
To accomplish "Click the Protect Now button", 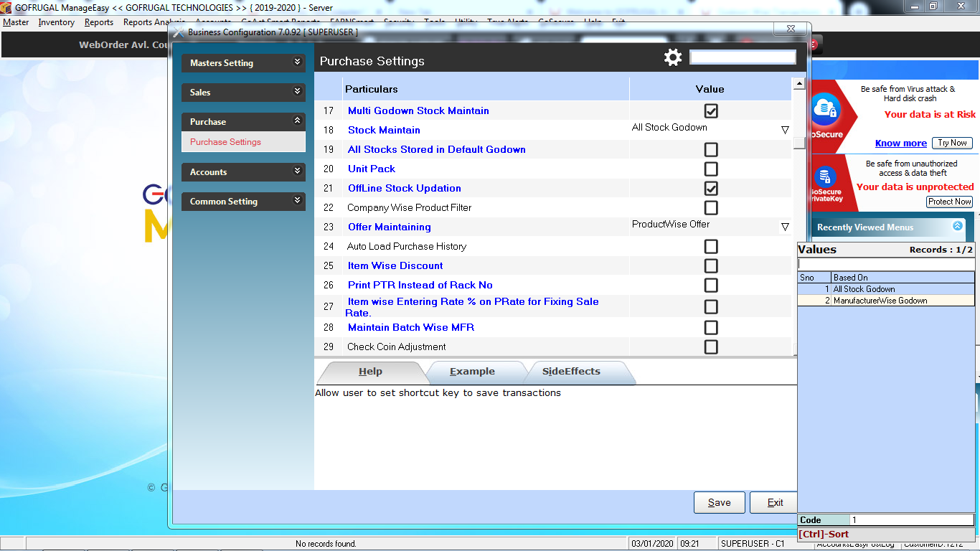I will [x=950, y=202].
